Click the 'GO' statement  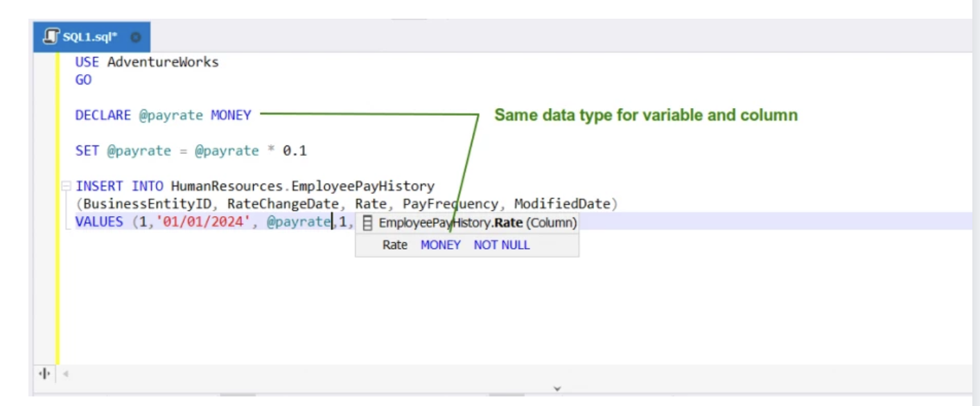(83, 80)
